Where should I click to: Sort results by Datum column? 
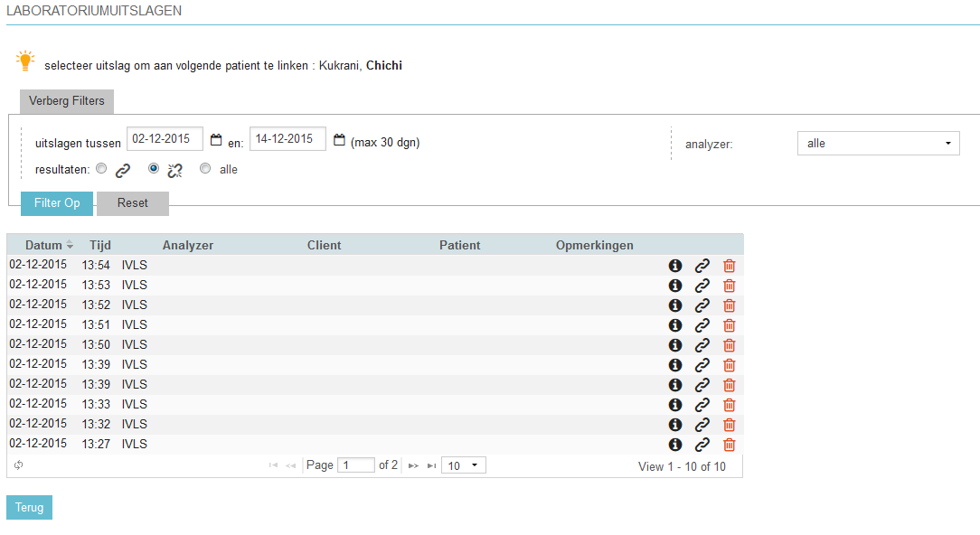click(44, 245)
